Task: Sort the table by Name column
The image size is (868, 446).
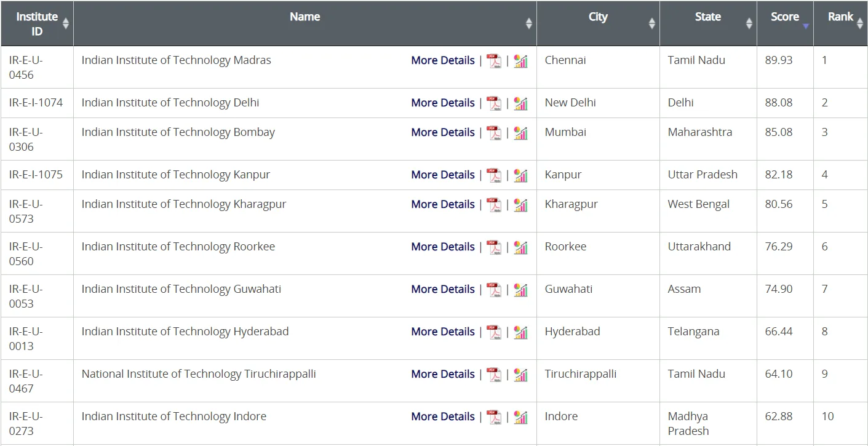Action: click(x=305, y=23)
